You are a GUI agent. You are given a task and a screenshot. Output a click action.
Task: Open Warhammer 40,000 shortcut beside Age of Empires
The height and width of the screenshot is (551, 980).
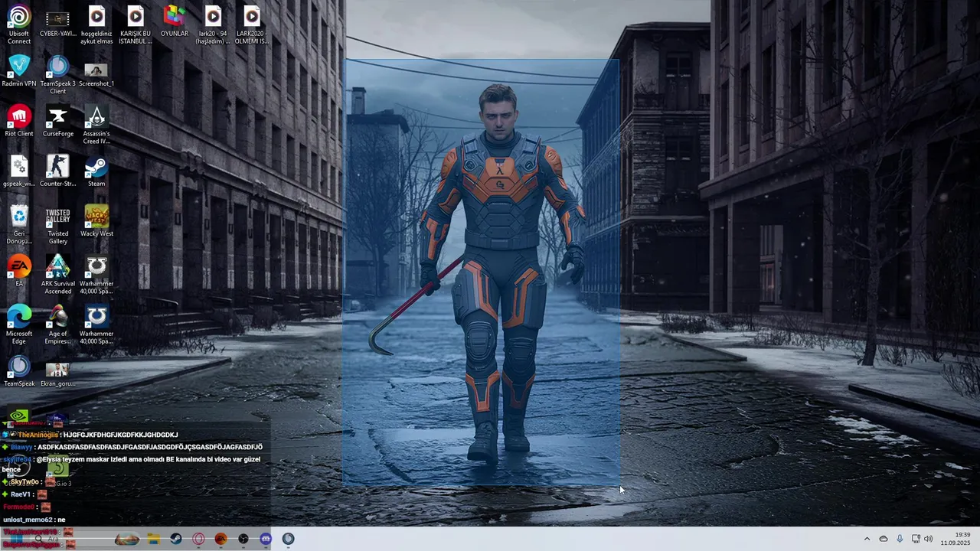(96, 324)
